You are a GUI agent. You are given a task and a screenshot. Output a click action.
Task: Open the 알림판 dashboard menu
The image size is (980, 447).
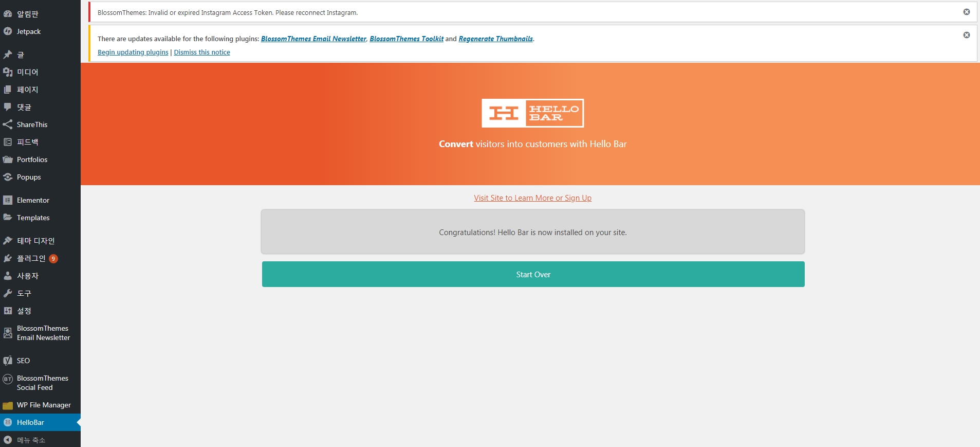click(x=40, y=14)
